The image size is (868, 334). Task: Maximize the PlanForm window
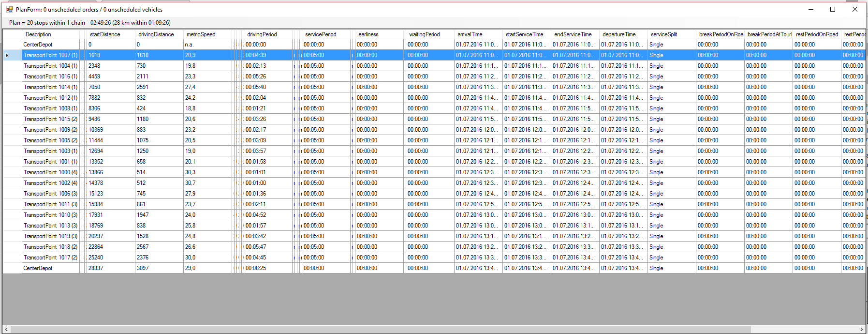coord(833,9)
